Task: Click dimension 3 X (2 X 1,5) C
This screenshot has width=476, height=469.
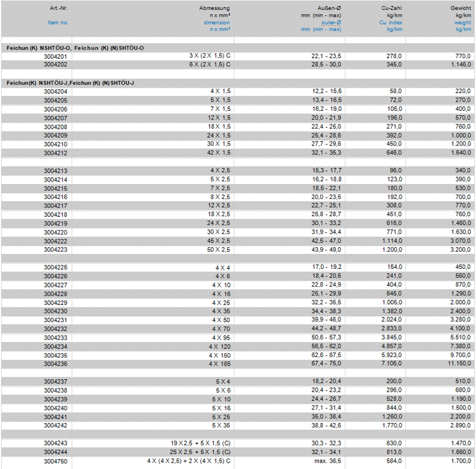Action: coord(210,56)
